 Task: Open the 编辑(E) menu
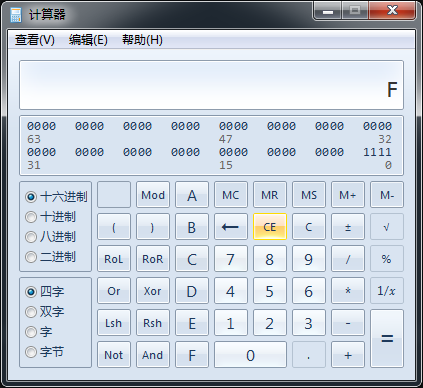coord(88,40)
